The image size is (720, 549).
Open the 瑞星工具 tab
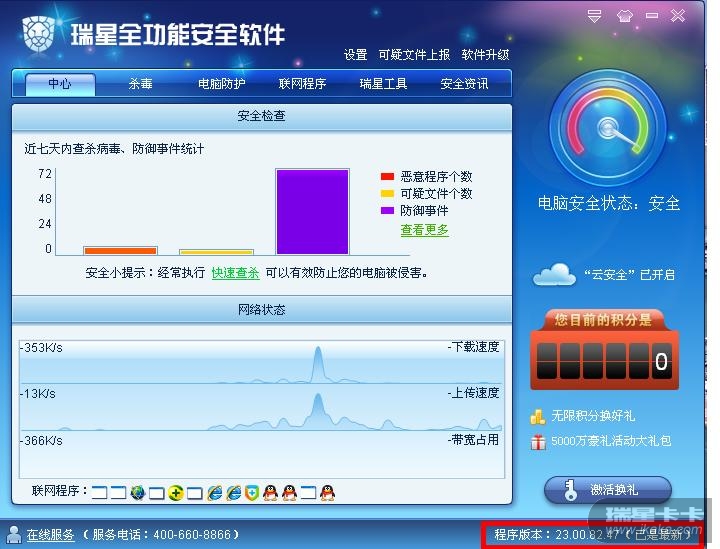(x=383, y=84)
